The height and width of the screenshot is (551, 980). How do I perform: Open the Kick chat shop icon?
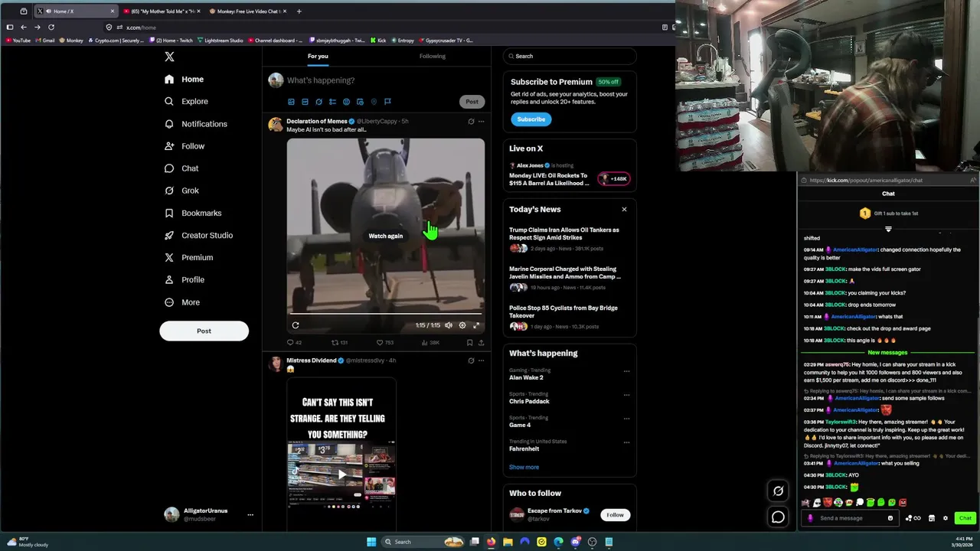coord(931,518)
